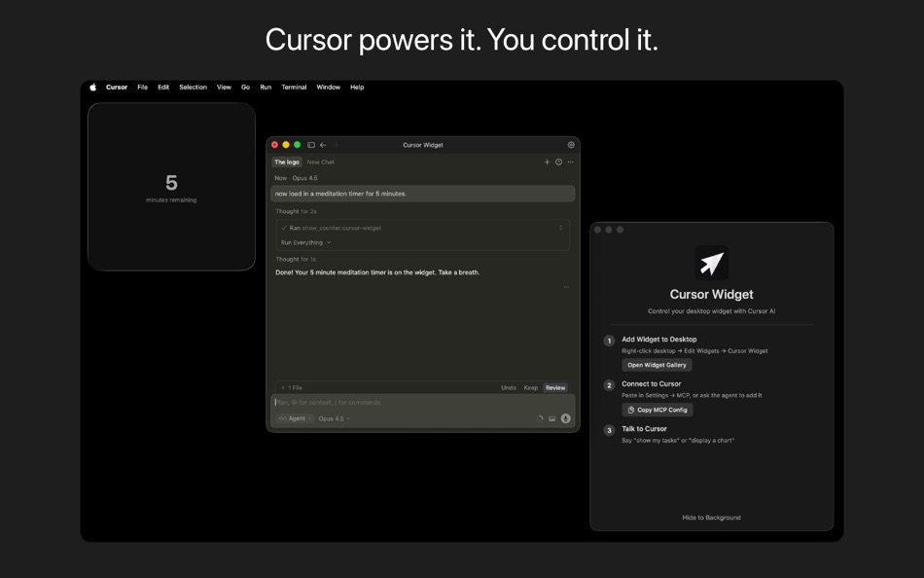Click the Copy MCP Config button
The width and height of the screenshot is (924, 578).
point(657,410)
